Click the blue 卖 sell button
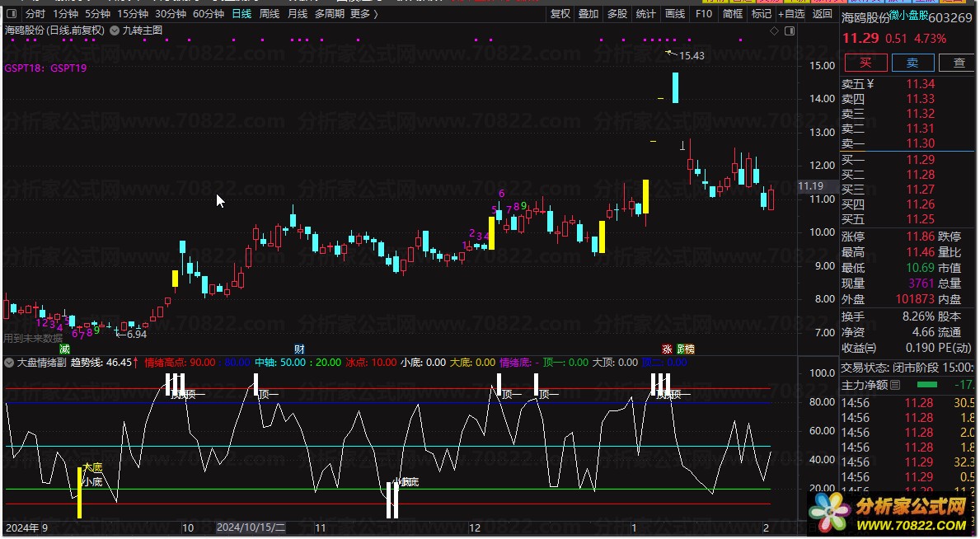Image resolution: width=980 pixels, height=539 pixels. click(912, 63)
